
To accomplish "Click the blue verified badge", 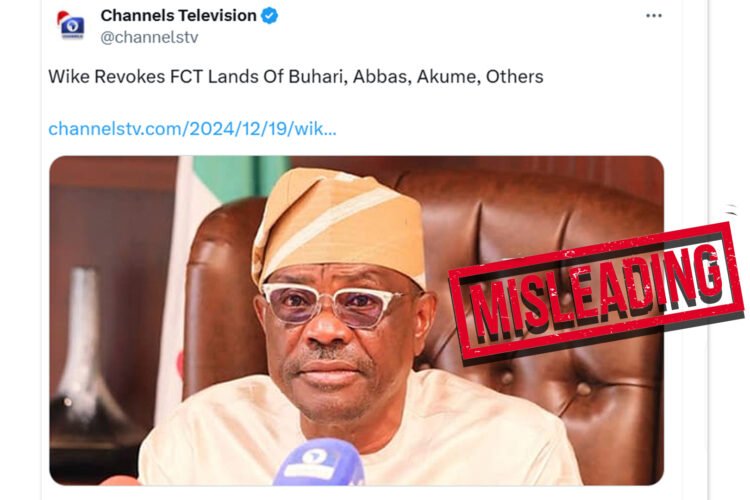I will click(270, 16).
